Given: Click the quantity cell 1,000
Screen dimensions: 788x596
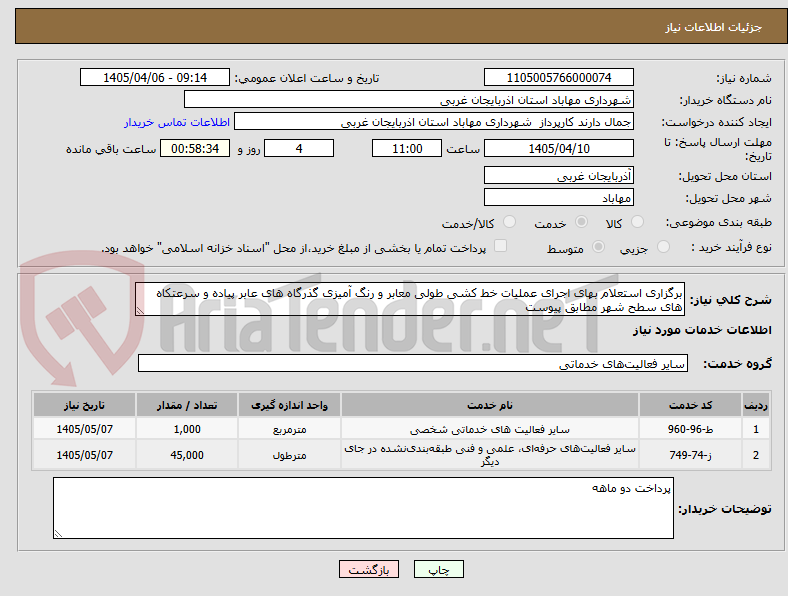Looking at the screenshot, I should (x=187, y=429).
